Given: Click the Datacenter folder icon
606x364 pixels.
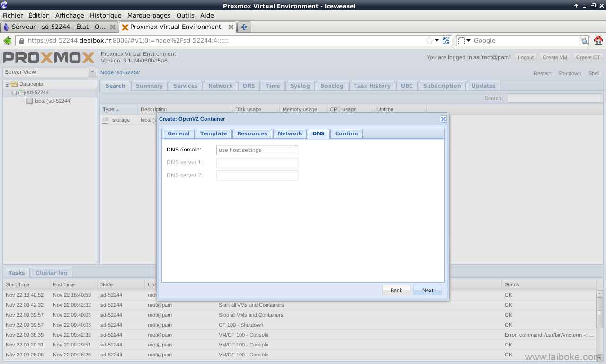Looking at the screenshot, I should tap(14, 84).
